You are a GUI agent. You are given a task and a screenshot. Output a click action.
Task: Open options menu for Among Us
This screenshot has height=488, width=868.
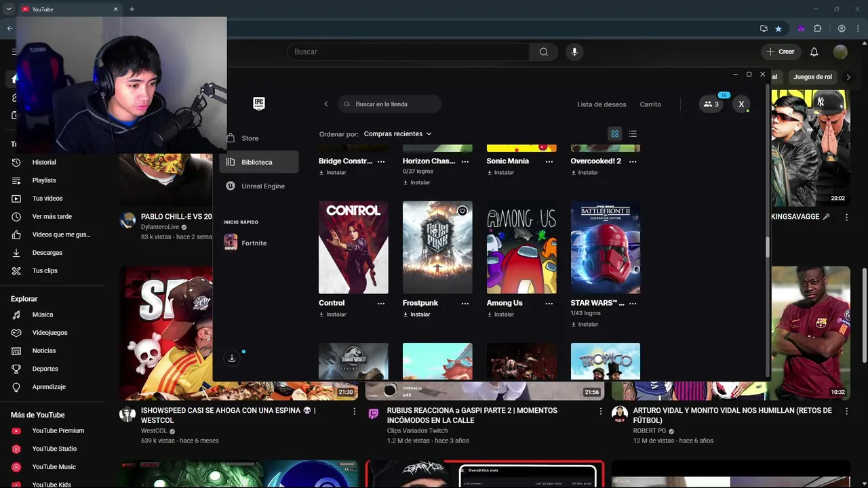coord(549,304)
